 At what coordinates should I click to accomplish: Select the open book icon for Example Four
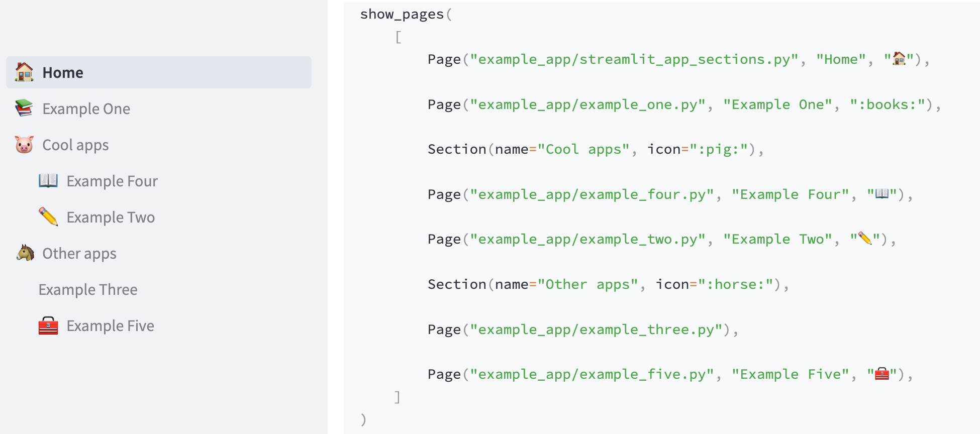pyautogui.click(x=48, y=181)
